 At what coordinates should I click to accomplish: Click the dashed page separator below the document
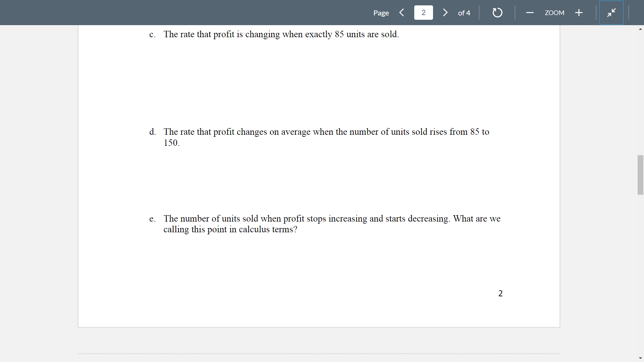pos(318,353)
